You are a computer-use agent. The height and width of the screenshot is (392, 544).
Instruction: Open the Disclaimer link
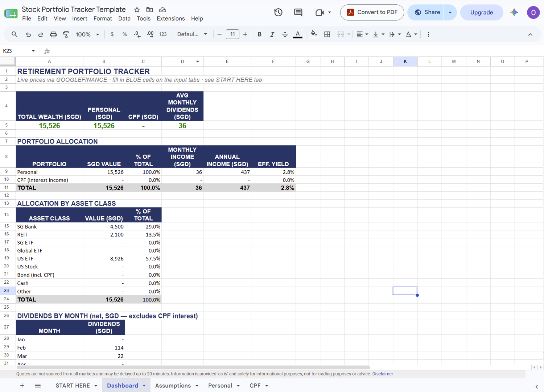click(382, 374)
